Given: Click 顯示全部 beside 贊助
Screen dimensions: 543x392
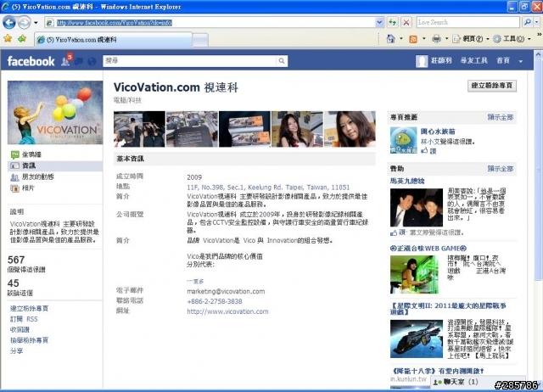Looking at the screenshot, I should (500, 169).
